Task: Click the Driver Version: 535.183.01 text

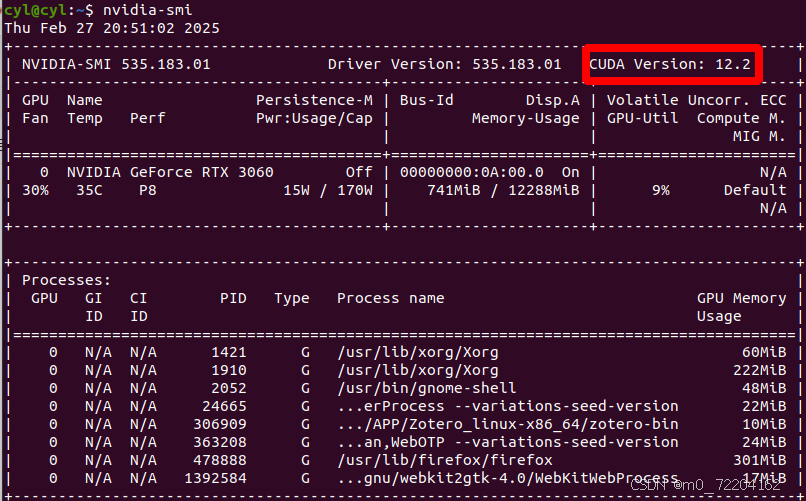Action: (444, 64)
